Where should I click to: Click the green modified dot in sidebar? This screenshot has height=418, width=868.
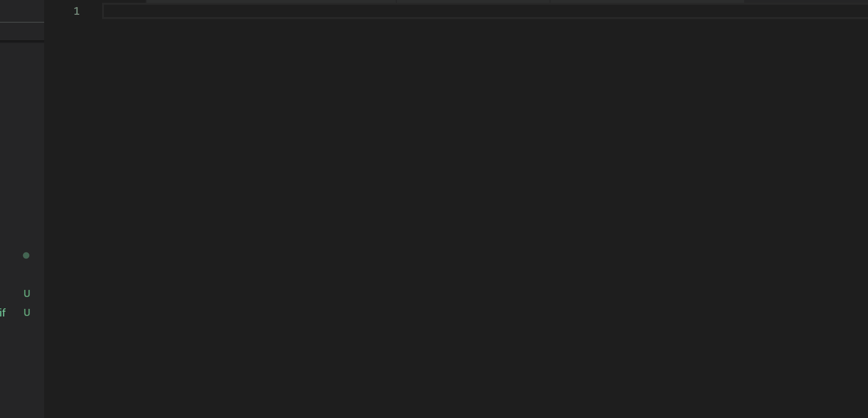tap(26, 256)
